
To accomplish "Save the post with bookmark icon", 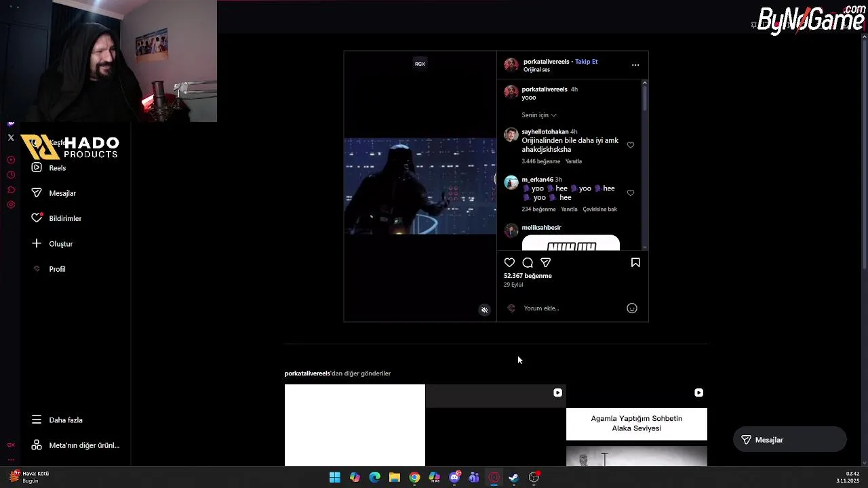I will (x=635, y=262).
